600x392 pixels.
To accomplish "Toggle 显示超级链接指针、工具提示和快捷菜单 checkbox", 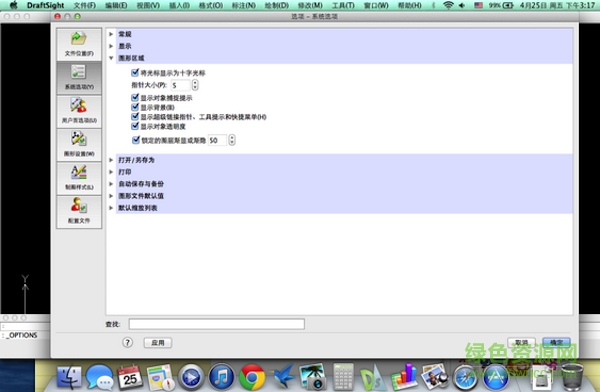I will (x=135, y=116).
